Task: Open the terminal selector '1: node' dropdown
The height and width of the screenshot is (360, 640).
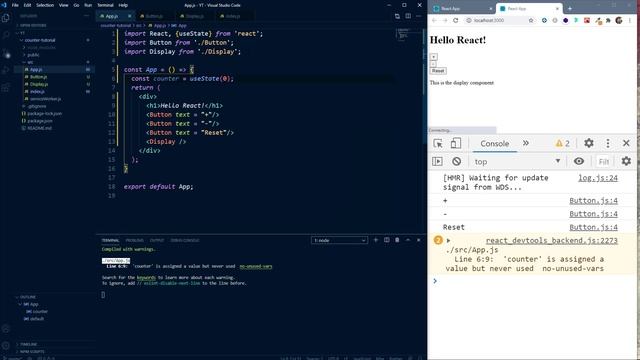Action: (x=339, y=240)
